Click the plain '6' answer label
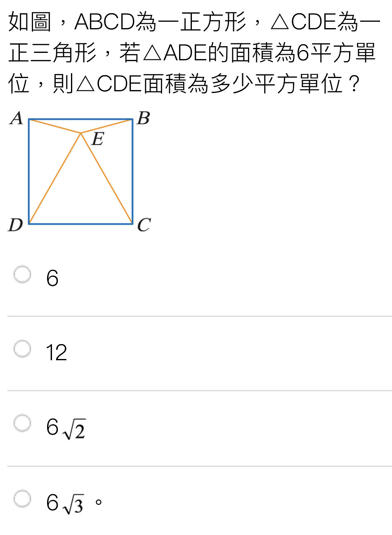Viewport: 392px width, 535px height. pos(52,278)
